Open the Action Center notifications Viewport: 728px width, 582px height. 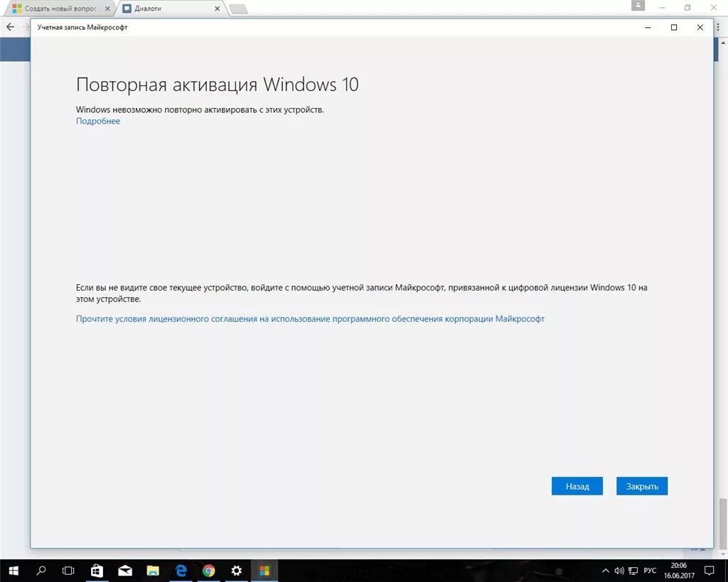pos(709,571)
